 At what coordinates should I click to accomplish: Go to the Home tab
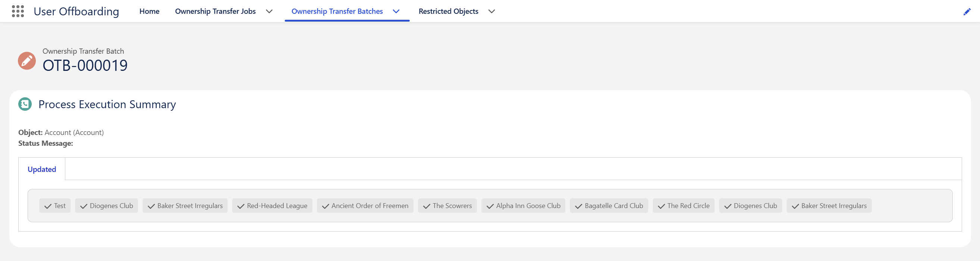tap(149, 12)
